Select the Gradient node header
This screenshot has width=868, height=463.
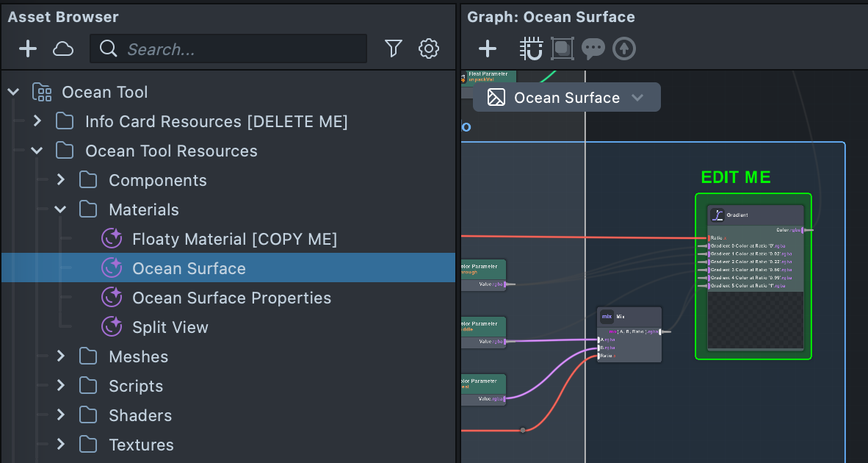point(756,215)
